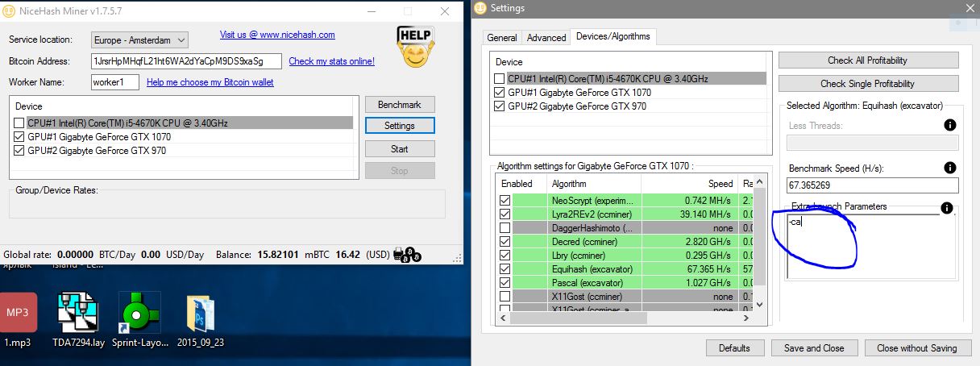Screen dimensions: 980x366
Task: Click the Global rate 0.00000 value
Action: tap(75, 255)
